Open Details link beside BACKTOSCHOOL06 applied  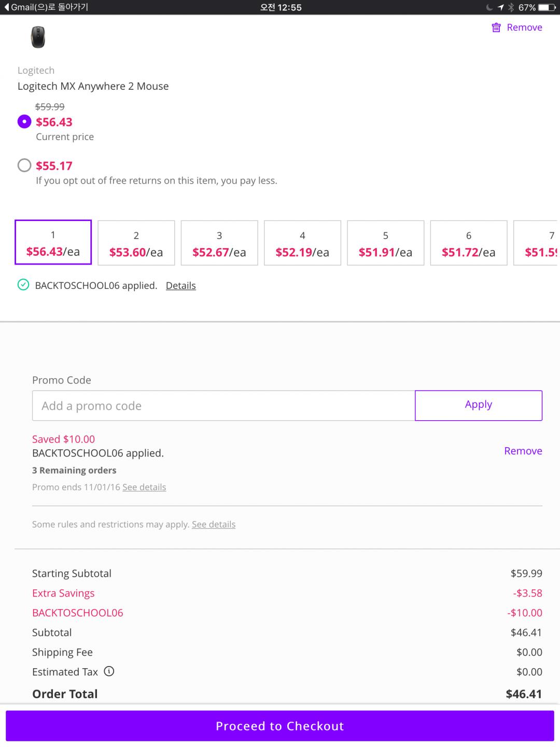coord(180,285)
